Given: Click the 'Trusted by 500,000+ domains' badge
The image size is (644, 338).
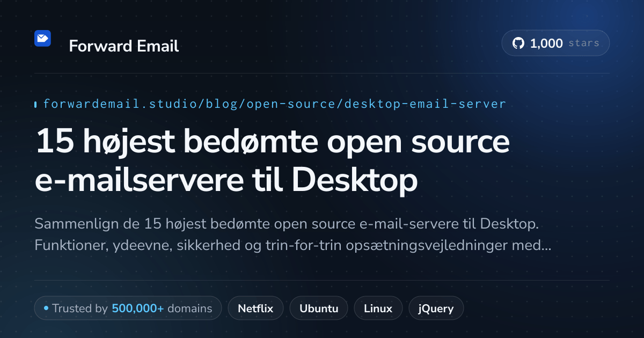Looking at the screenshot, I should tap(128, 308).
